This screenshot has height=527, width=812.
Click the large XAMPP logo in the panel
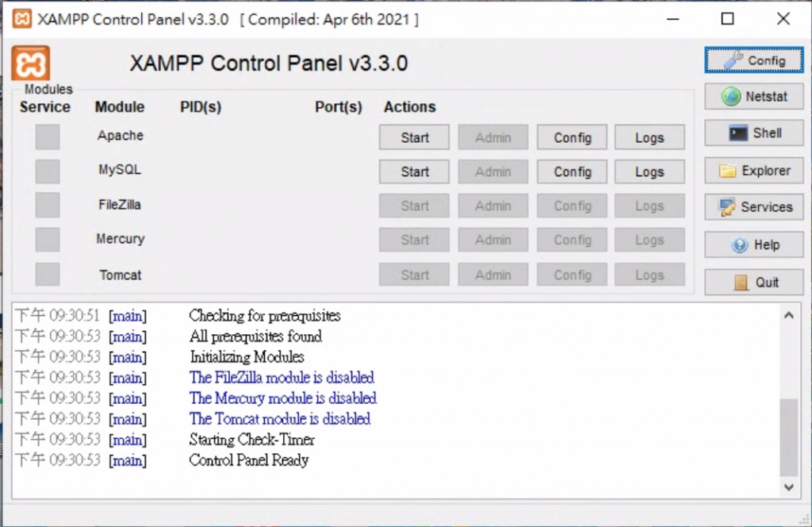click(x=31, y=63)
